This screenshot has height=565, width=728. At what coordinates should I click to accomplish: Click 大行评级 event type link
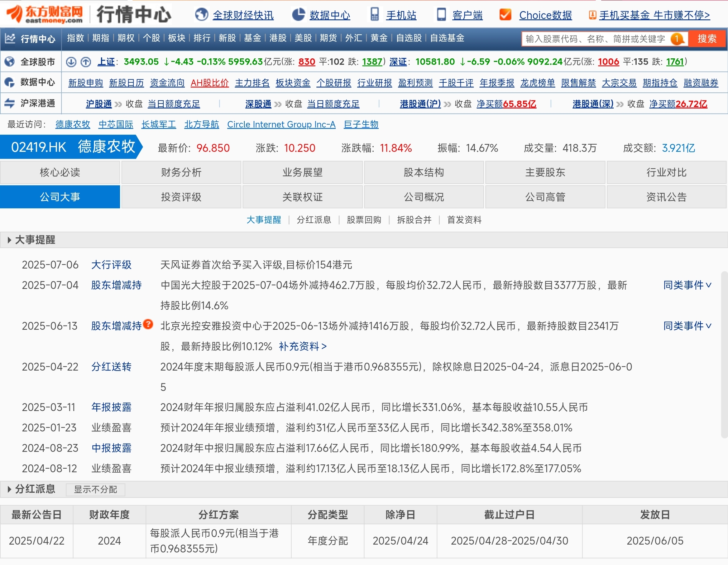[x=111, y=265]
